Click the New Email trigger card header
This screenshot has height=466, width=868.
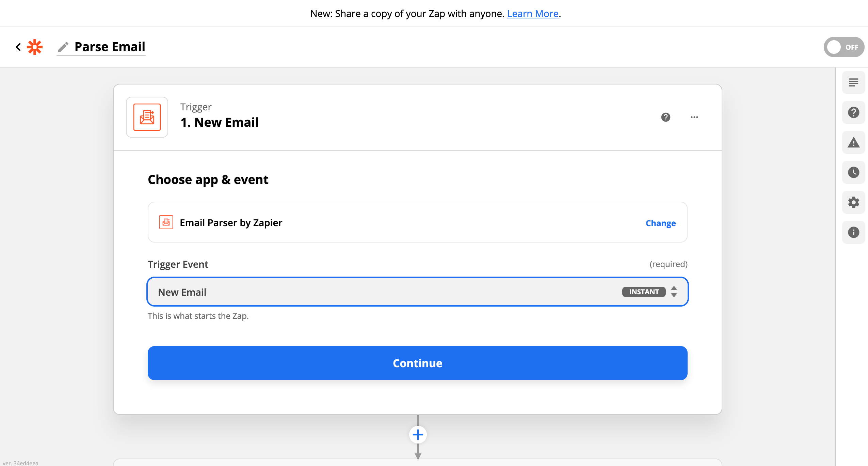pos(417,117)
